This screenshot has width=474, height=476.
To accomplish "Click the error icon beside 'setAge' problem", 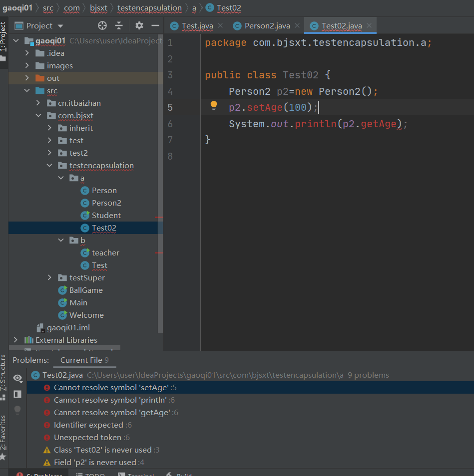I will pos(47,388).
